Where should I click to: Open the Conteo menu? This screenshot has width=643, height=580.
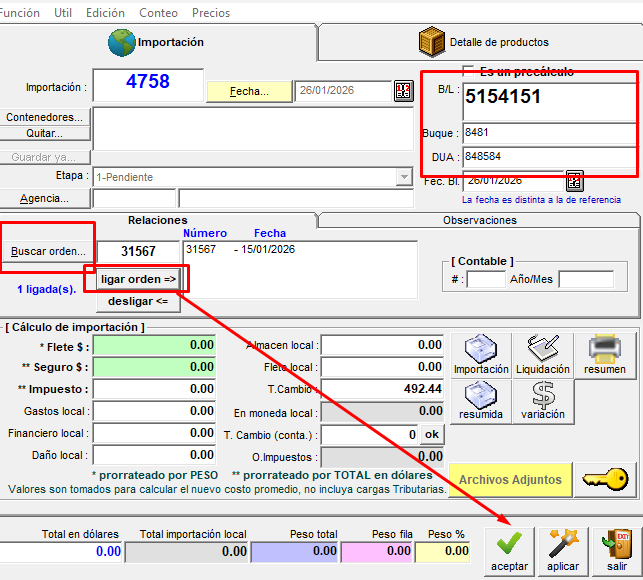pos(158,13)
